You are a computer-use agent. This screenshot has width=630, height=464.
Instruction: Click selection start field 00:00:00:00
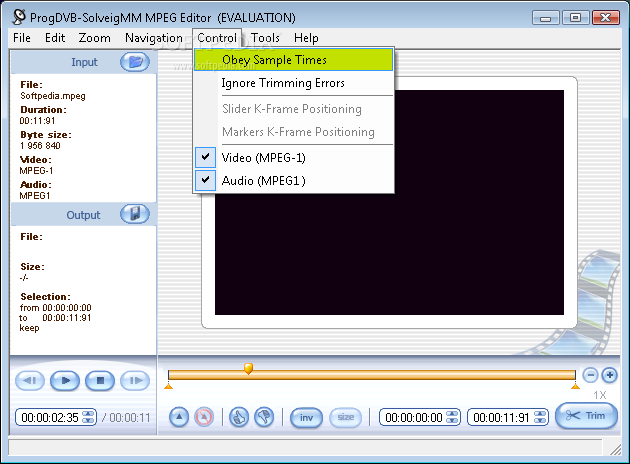414,418
